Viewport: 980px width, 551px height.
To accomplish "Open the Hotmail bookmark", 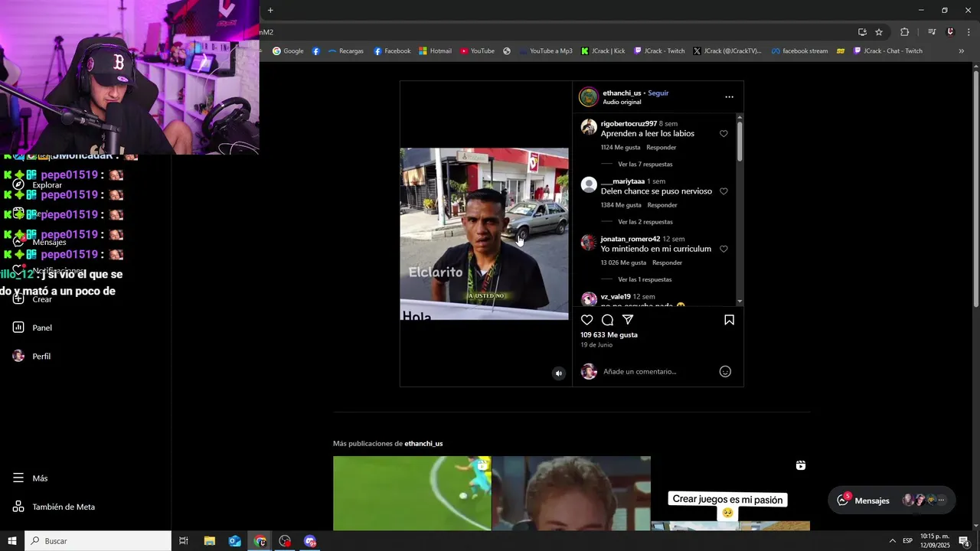I will point(435,51).
